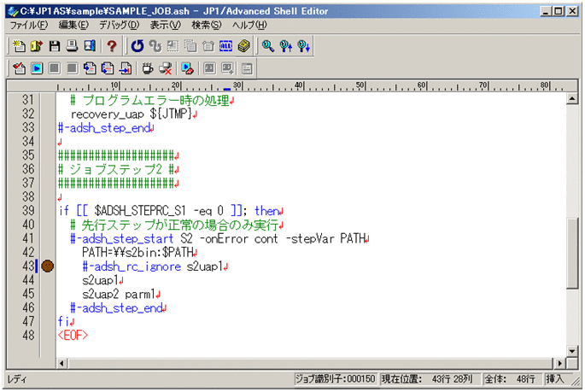585x392 pixels.
Task: Click the grayed watch window icon
Action: (209, 68)
